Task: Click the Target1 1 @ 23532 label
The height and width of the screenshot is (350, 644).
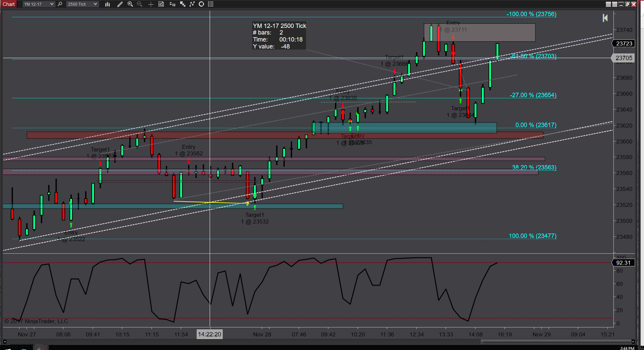Action: pos(255,218)
